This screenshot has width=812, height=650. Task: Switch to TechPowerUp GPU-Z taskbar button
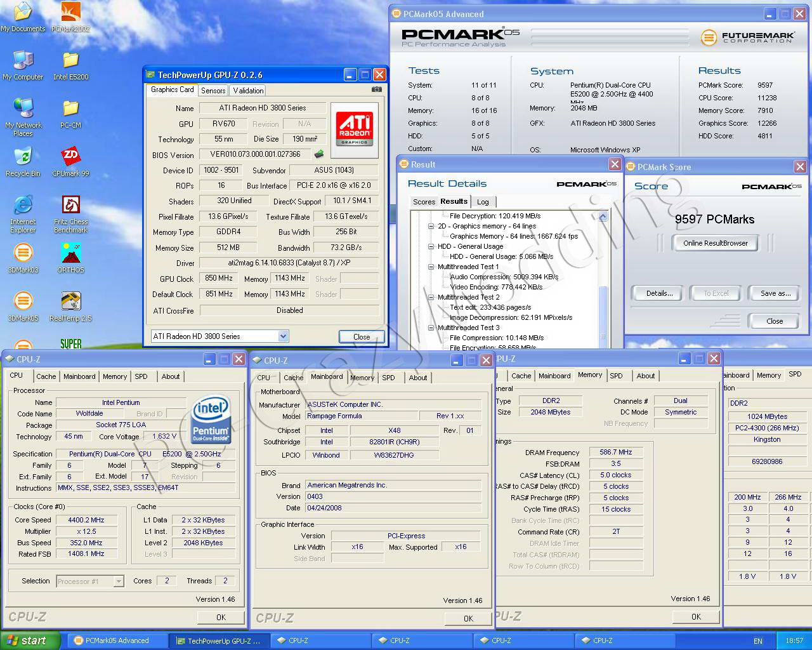pos(219,641)
